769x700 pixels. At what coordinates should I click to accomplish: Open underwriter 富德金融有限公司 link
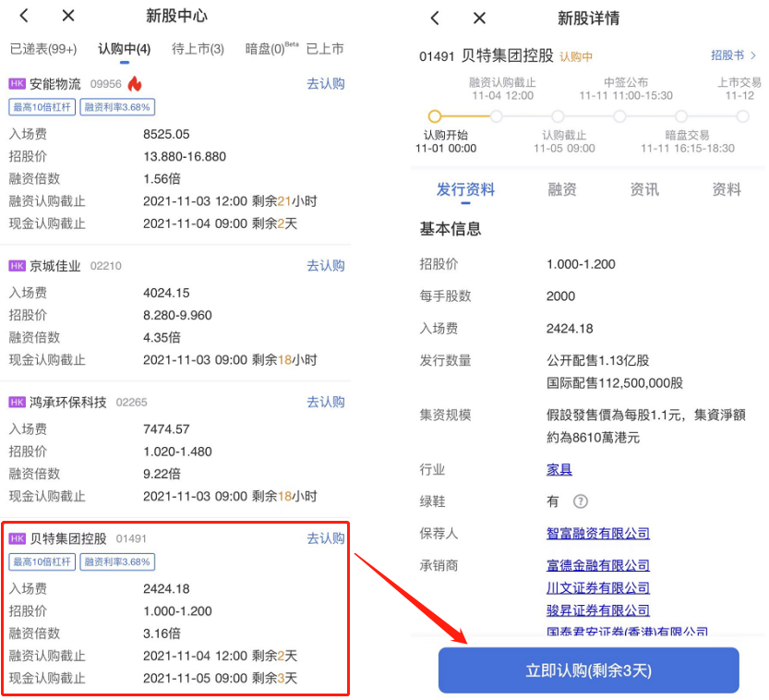click(598, 565)
